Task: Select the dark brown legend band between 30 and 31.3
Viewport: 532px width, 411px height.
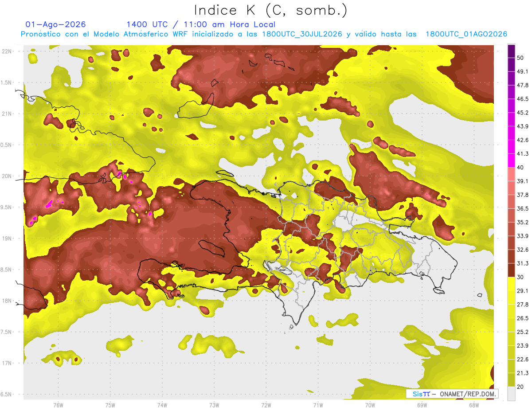Action: pos(511,270)
